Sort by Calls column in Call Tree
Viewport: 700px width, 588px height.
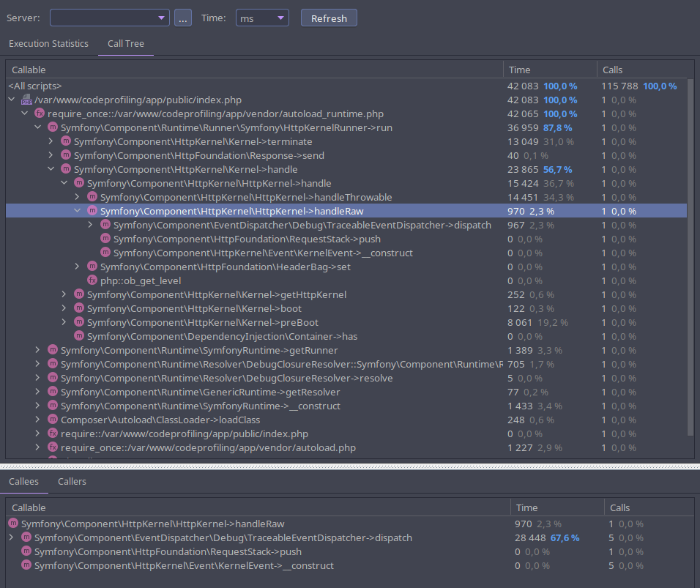tap(641, 70)
